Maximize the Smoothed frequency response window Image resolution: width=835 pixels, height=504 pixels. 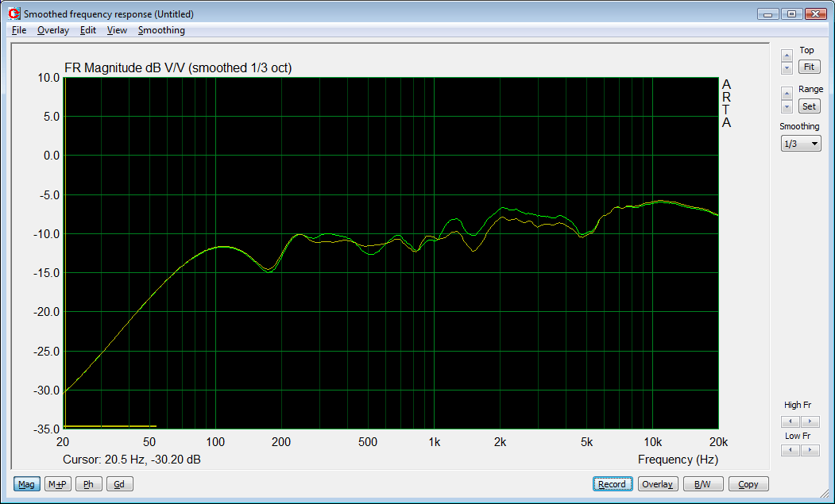(792, 14)
